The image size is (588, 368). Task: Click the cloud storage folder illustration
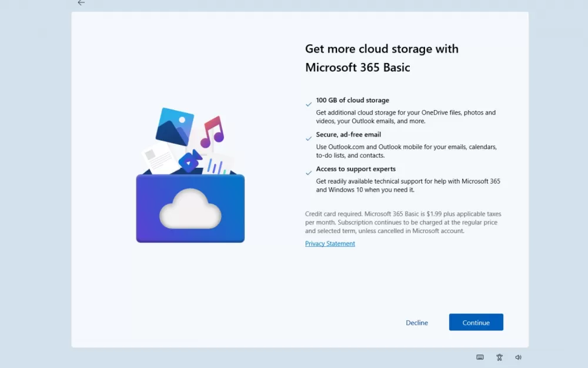(190, 175)
